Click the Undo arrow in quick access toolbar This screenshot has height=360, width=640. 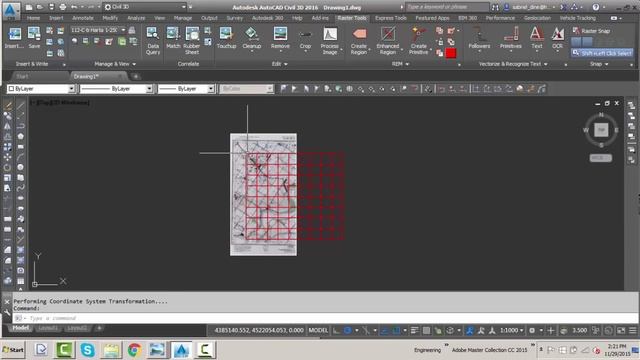point(74,7)
